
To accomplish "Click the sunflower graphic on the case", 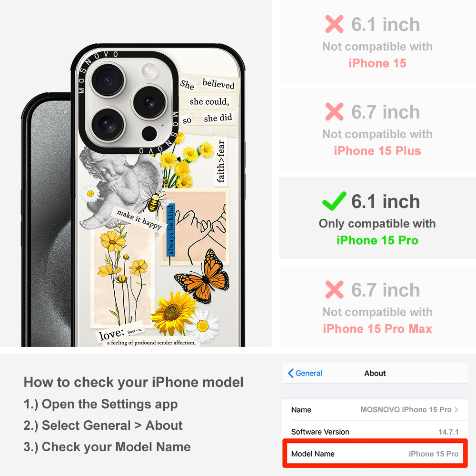I will (x=173, y=312).
